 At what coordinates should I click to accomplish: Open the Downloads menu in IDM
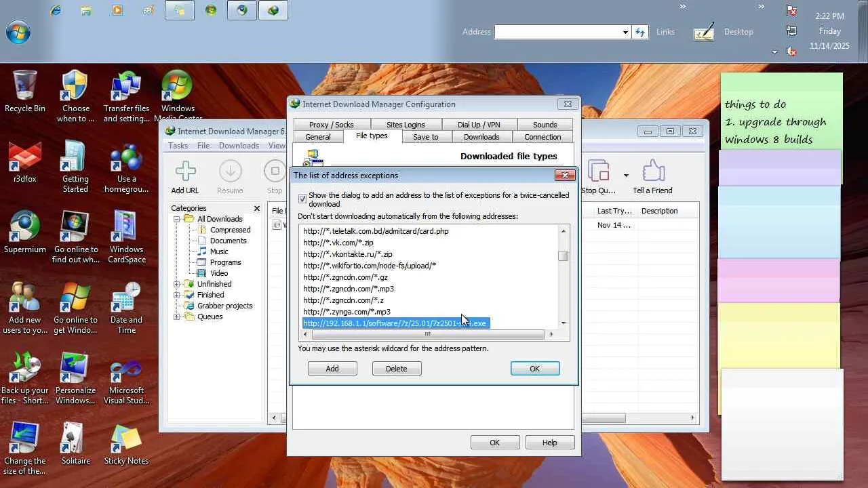click(x=239, y=146)
